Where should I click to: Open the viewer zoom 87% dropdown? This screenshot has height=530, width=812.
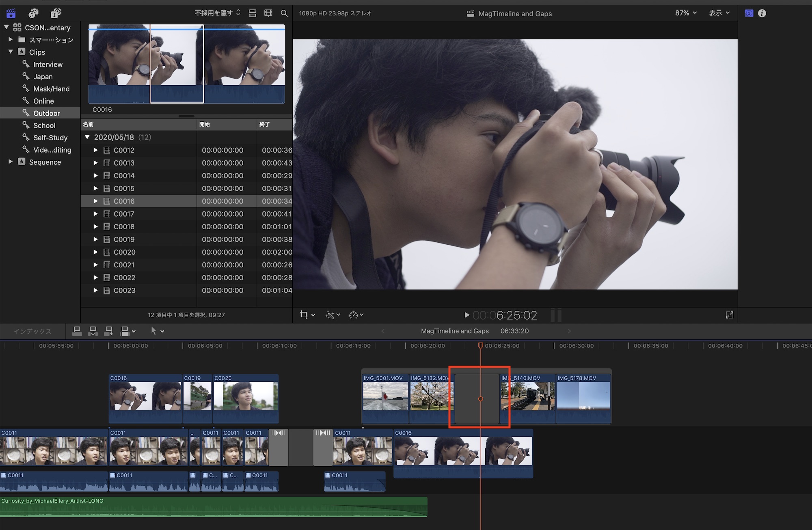point(685,13)
